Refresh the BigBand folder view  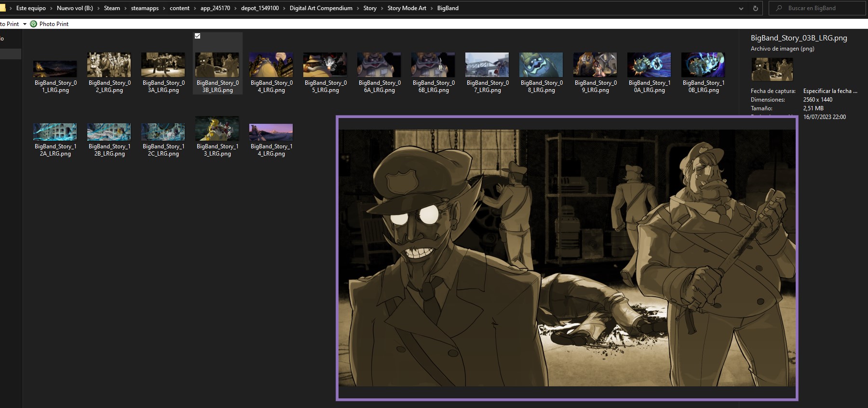tap(756, 8)
